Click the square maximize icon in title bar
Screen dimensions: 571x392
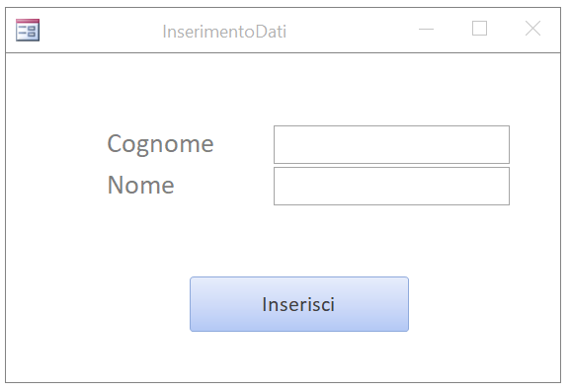click(x=479, y=29)
